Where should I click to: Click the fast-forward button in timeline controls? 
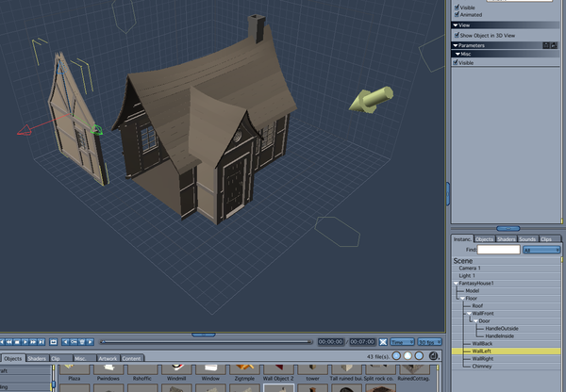pyautogui.click(x=33, y=342)
